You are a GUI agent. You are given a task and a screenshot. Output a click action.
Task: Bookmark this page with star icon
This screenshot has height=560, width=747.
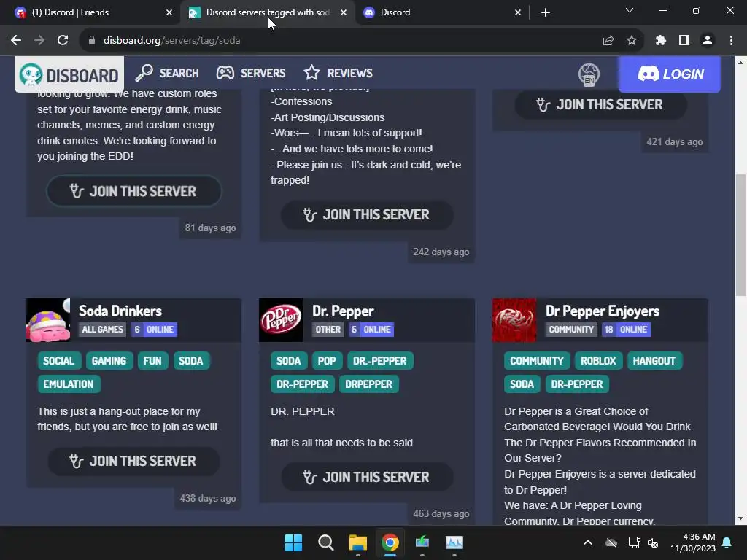click(x=632, y=41)
